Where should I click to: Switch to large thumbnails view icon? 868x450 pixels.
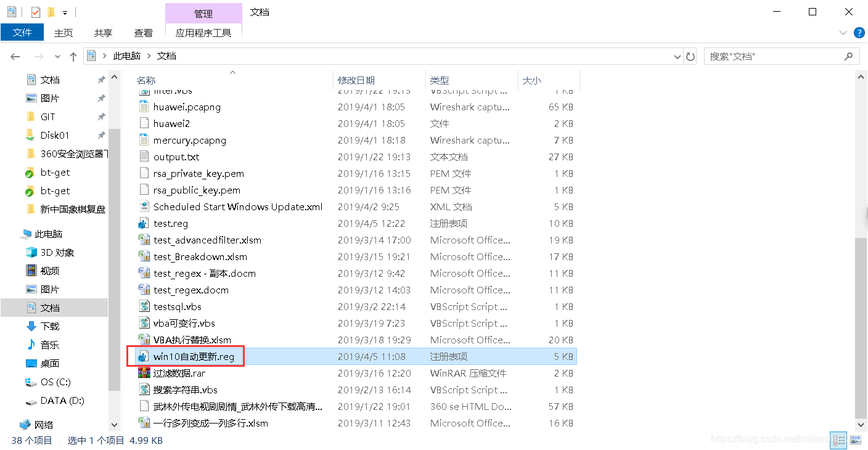click(x=855, y=440)
